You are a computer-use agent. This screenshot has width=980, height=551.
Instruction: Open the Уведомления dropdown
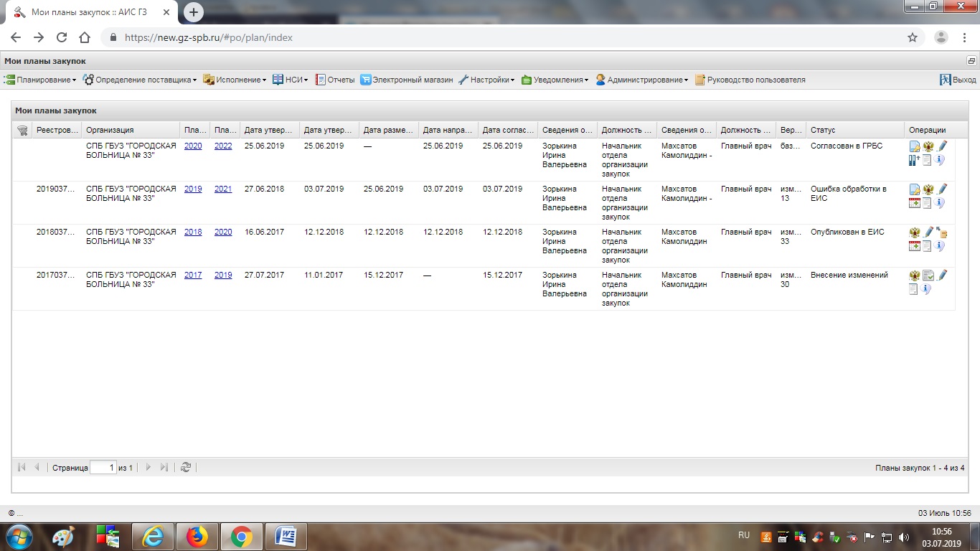555,80
